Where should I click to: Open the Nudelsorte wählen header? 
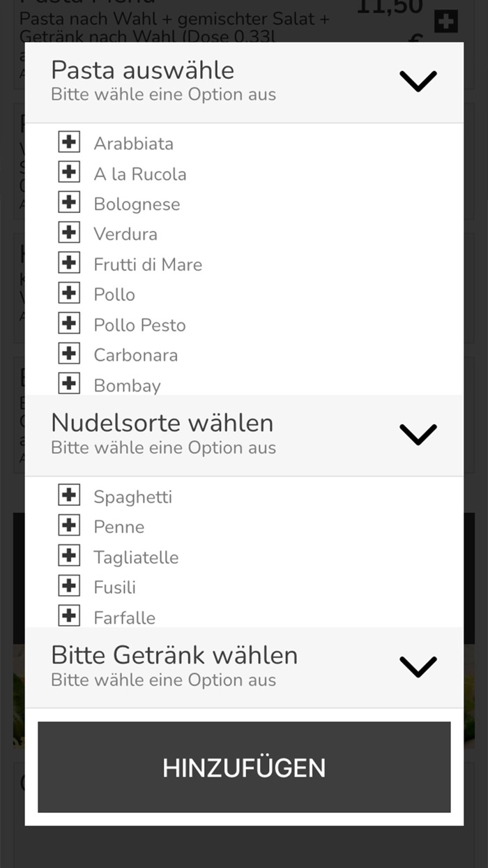tap(161, 422)
